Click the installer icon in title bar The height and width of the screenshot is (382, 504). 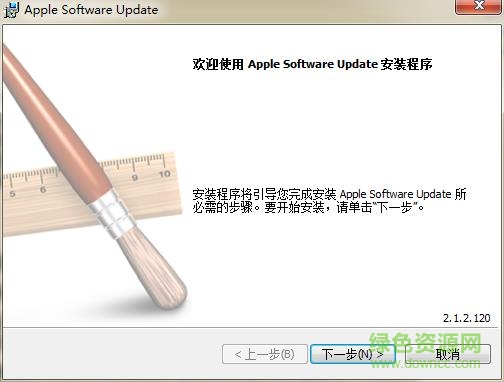(x=11, y=10)
